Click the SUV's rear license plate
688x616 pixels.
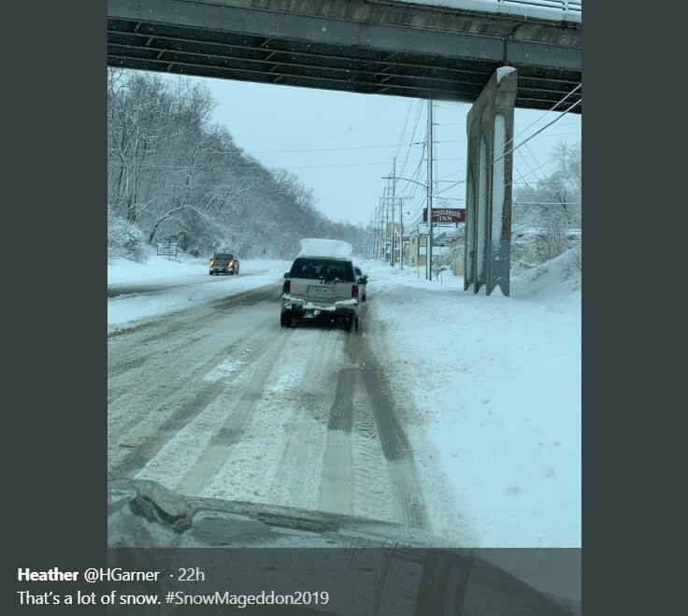(322, 291)
